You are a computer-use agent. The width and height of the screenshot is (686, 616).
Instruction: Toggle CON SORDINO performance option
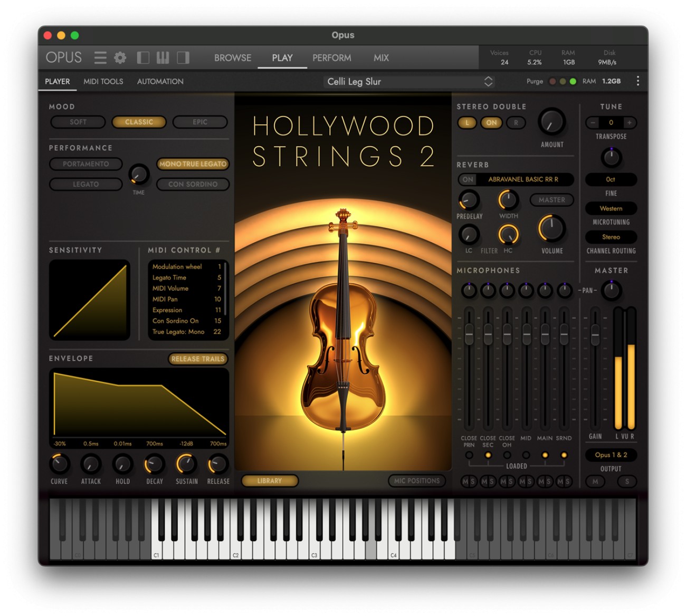click(x=193, y=184)
